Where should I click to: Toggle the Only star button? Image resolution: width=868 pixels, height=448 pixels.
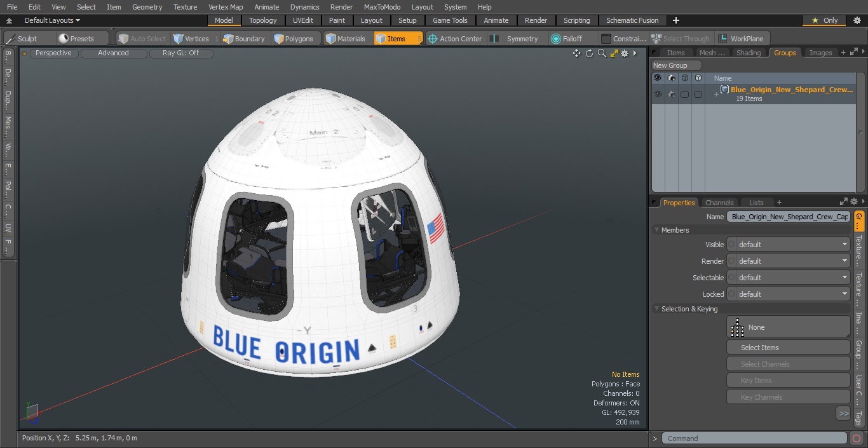tap(824, 20)
